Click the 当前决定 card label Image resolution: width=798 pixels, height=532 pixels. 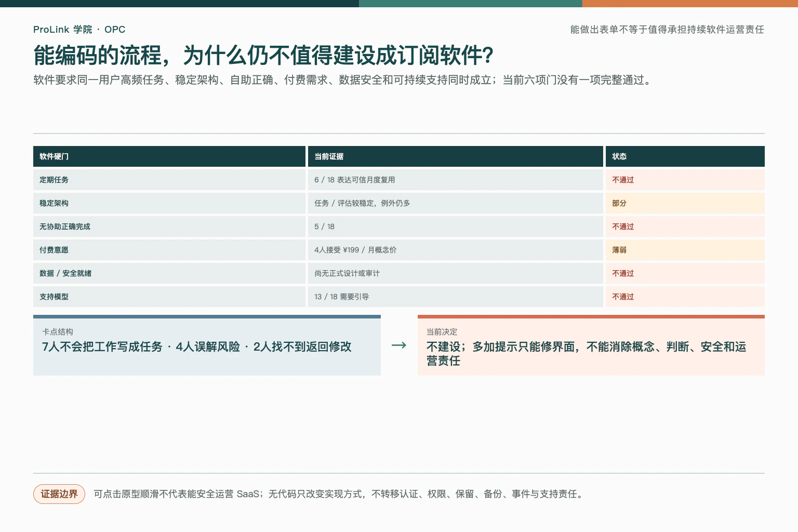(x=442, y=332)
